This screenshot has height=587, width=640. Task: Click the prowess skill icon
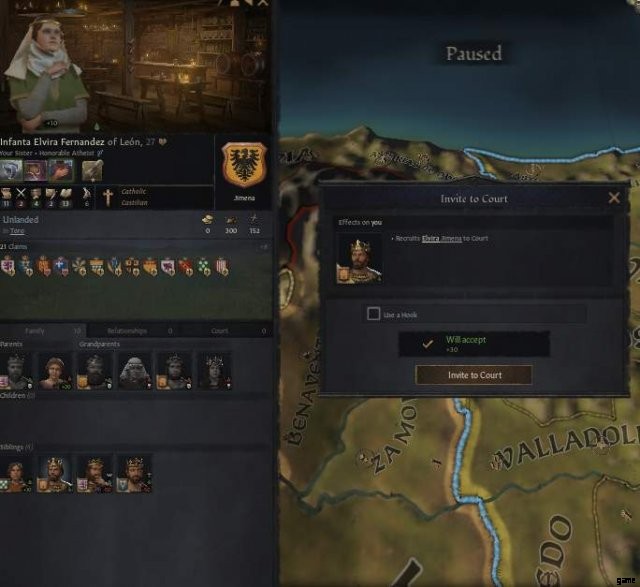pyautogui.click(x=86, y=193)
